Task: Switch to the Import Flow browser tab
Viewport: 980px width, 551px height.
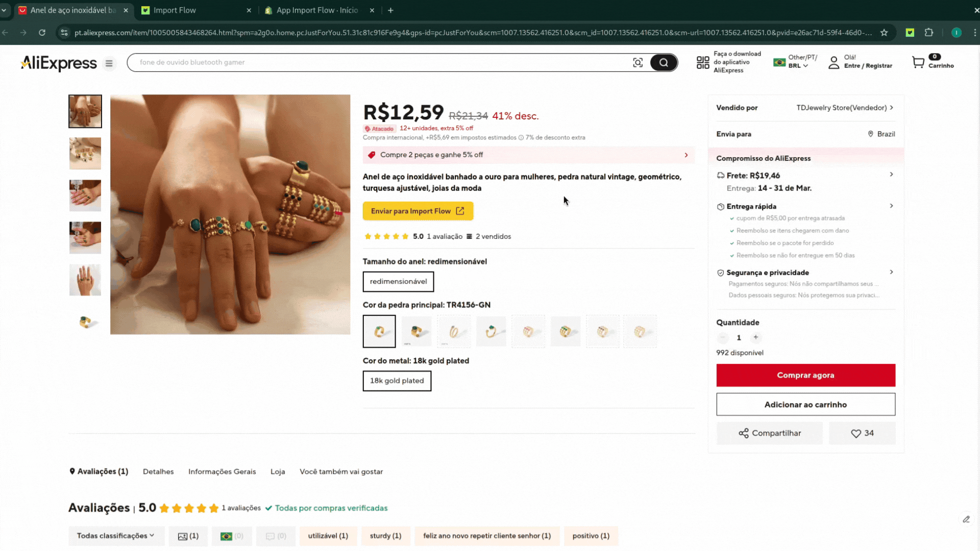Action: 175,10
